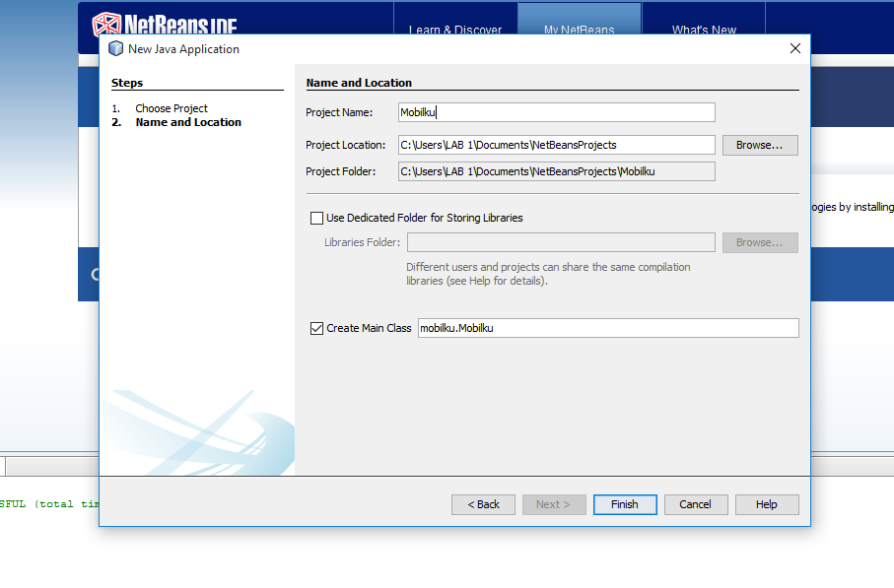Click the Project Name text field
The width and height of the screenshot is (894, 588).
click(x=557, y=112)
